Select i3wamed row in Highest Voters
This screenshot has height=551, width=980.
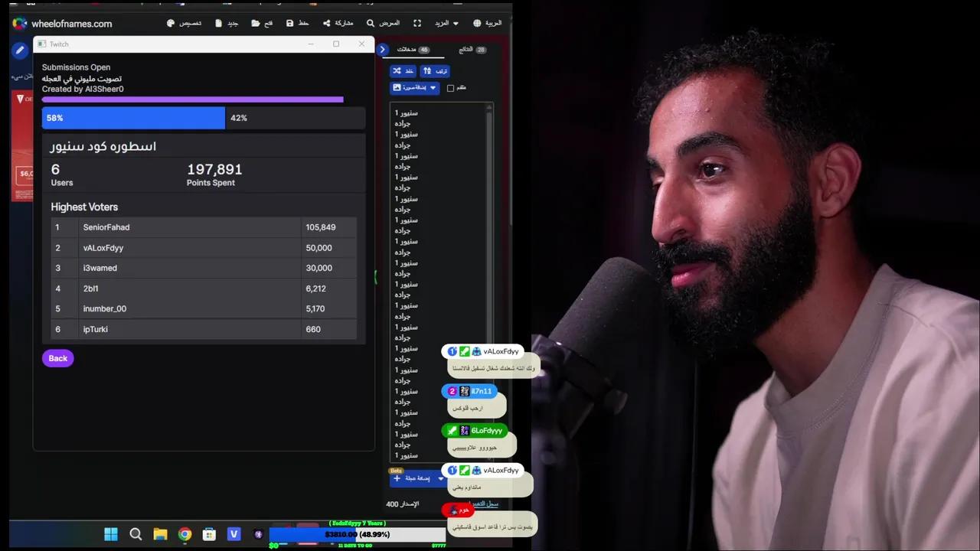tap(204, 268)
